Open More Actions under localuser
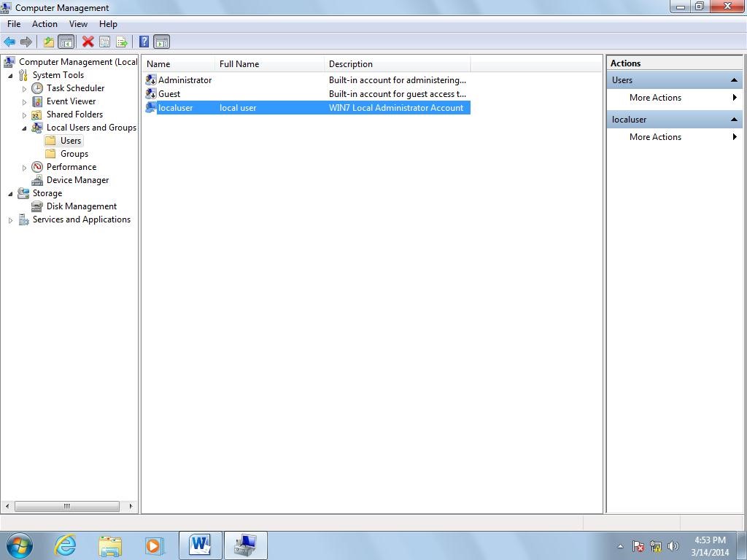This screenshot has width=747, height=560. coord(655,137)
